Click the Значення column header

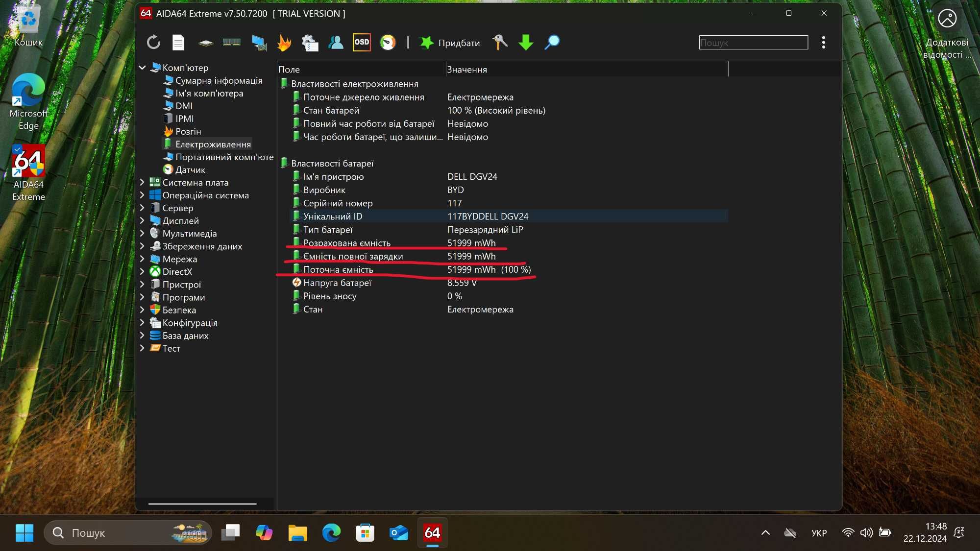pos(587,69)
